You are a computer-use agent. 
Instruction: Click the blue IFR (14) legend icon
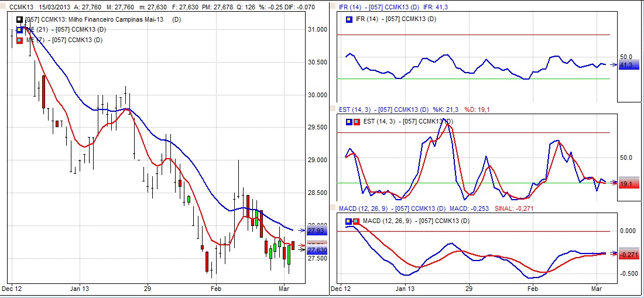coord(349,19)
